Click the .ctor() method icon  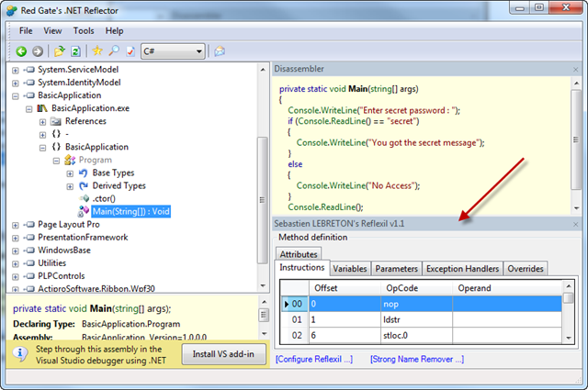click(85, 198)
